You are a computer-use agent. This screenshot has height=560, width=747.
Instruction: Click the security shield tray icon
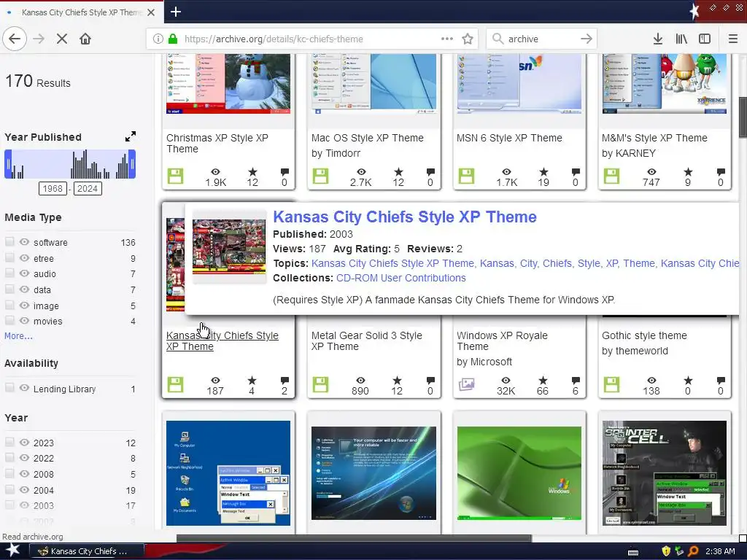tap(665, 551)
